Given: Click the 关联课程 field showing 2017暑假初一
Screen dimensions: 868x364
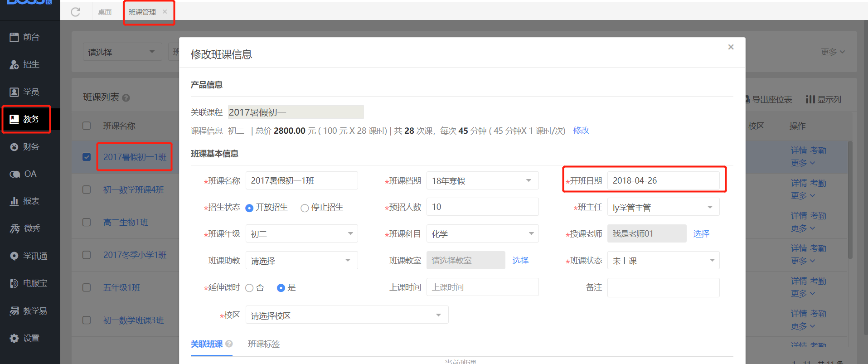Looking at the screenshot, I should tap(296, 112).
